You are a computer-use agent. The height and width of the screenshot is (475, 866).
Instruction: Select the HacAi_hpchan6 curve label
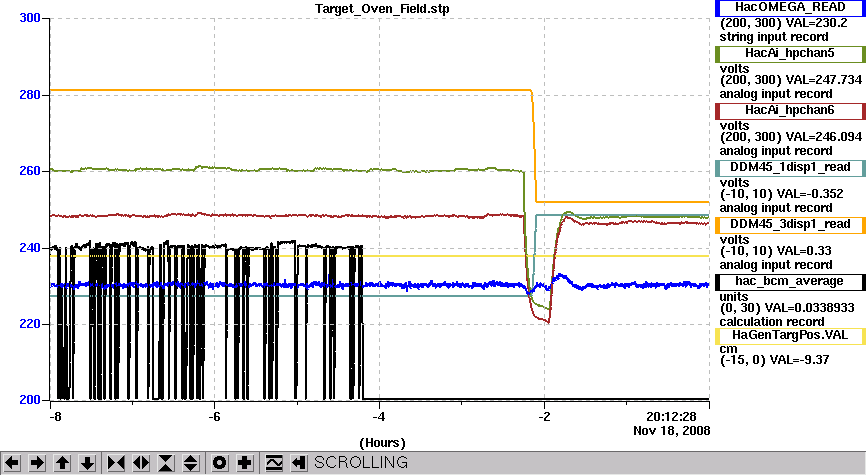coord(790,110)
